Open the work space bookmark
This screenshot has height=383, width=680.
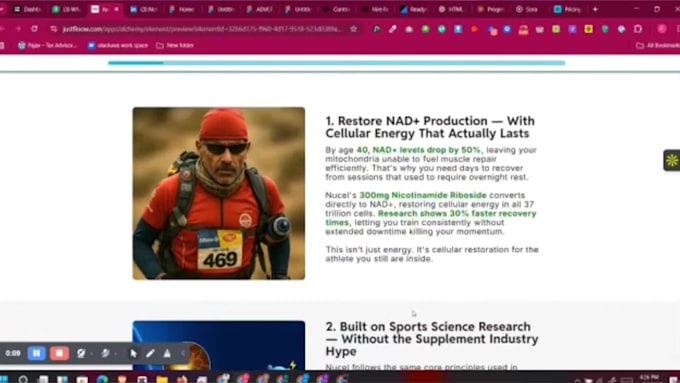point(118,45)
